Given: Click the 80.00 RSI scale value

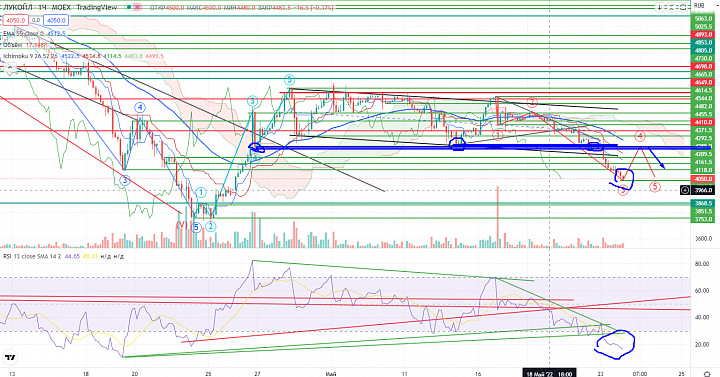Looking at the screenshot, I should pos(701,264).
